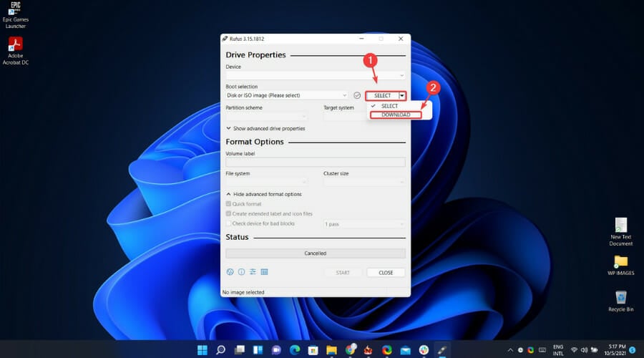The width and height of the screenshot is (644, 358).
Task: Open volume speaker tray icon
Action: (584, 350)
